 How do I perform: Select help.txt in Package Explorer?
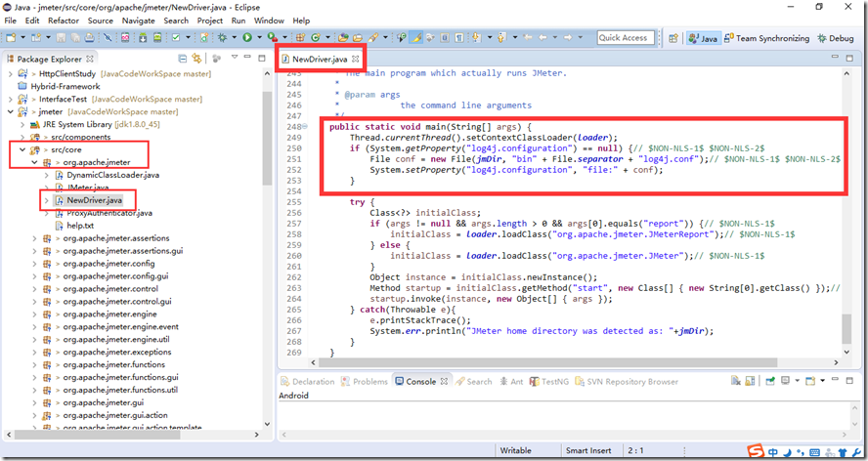pyautogui.click(x=74, y=226)
